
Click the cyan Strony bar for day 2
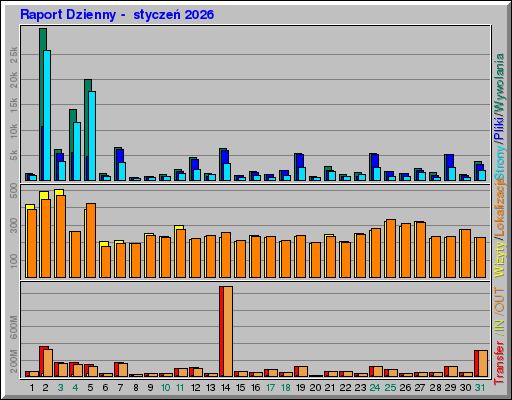[x=47, y=115]
